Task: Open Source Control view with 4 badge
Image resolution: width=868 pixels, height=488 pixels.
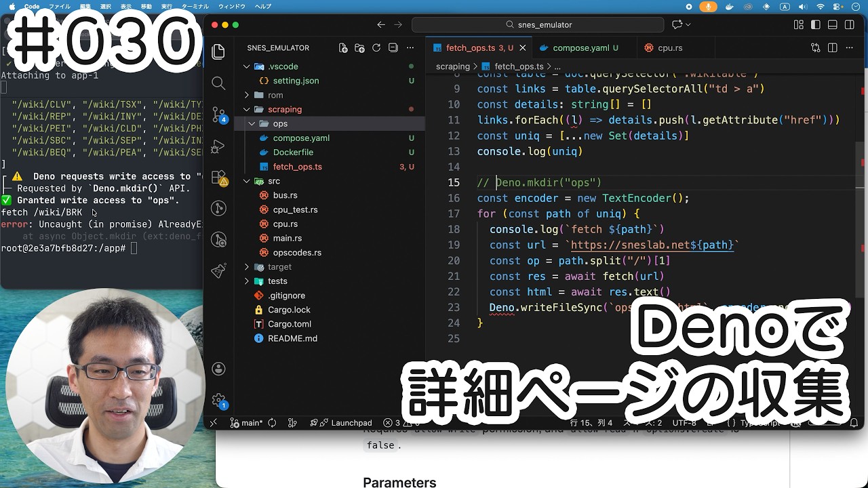Action: pyautogui.click(x=219, y=114)
